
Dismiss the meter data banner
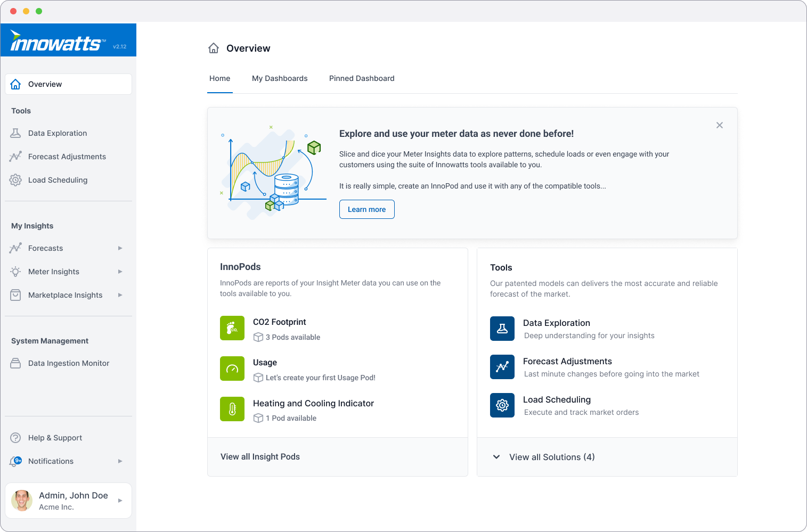click(x=720, y=125)
